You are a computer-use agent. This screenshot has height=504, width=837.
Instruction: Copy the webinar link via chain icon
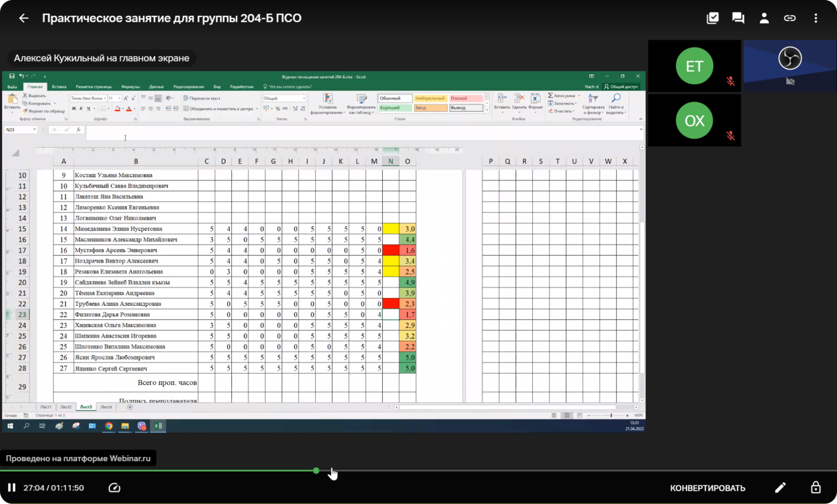790,18
